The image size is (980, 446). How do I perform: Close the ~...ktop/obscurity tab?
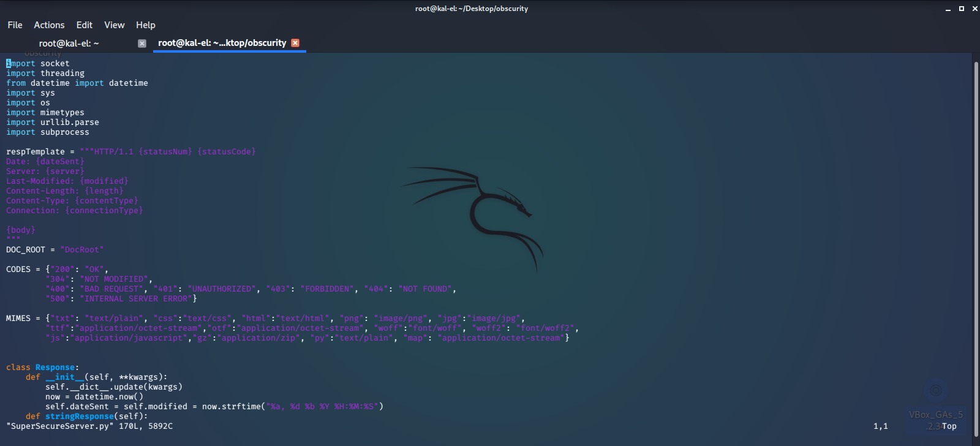click(x=295, y=43)
